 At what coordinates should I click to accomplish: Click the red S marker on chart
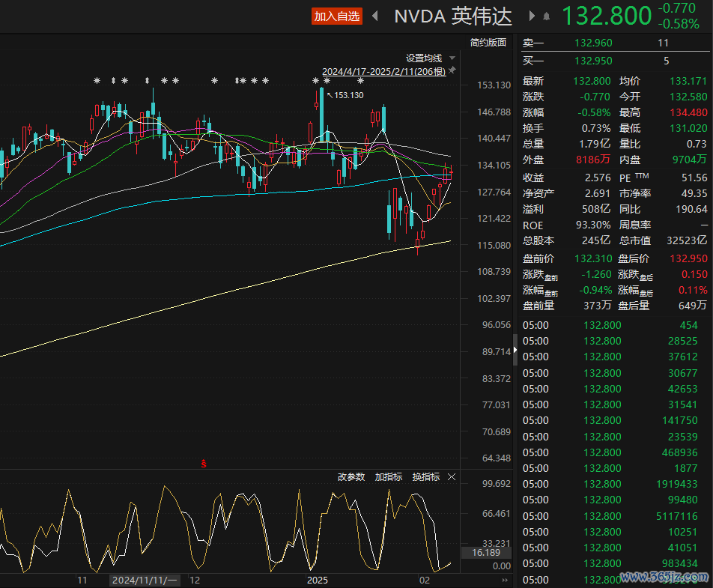[204, 464]
